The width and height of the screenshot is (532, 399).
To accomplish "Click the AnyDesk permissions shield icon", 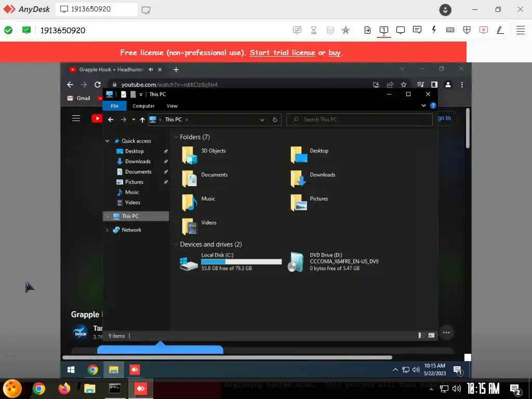I will (x=467, y=30).
